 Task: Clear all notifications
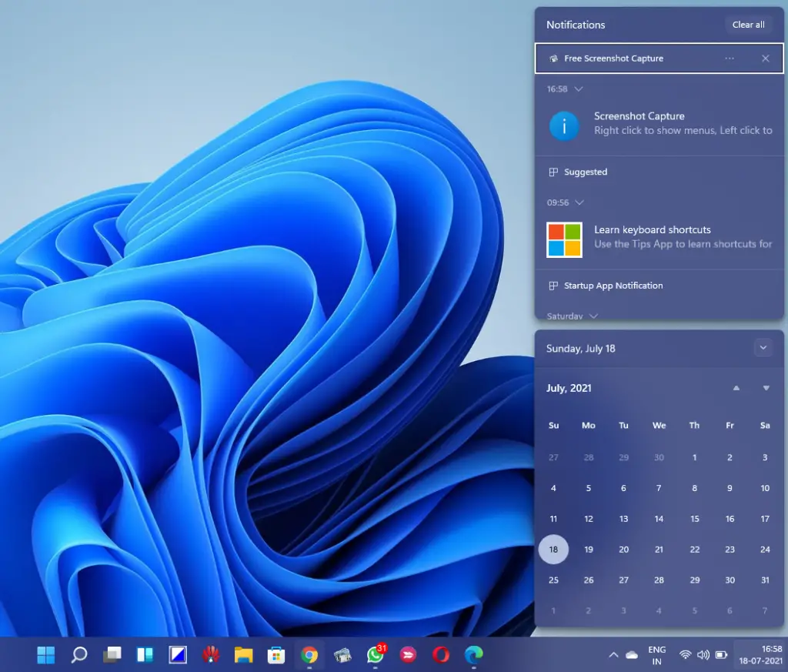tap(748, 24)
